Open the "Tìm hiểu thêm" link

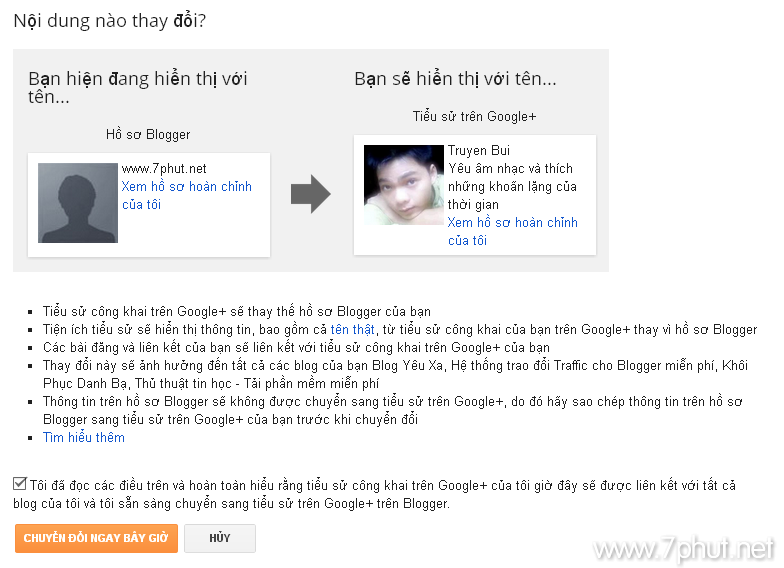84,438
